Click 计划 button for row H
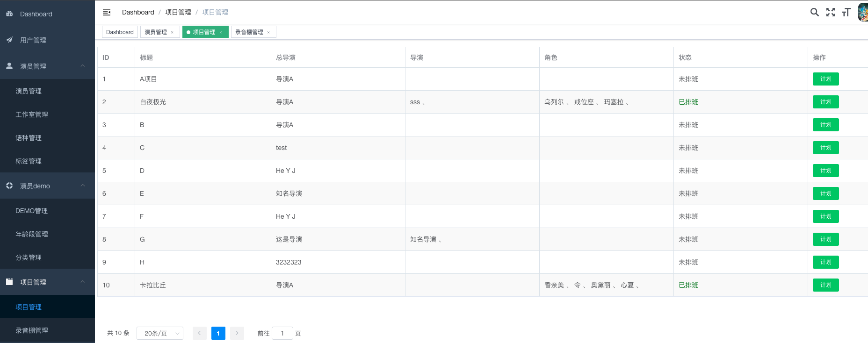 coord(825,262)
